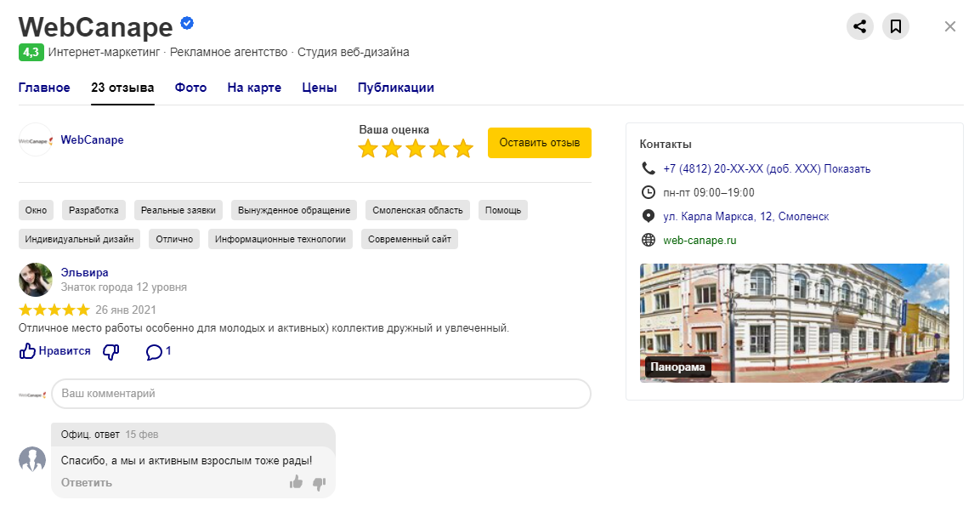Bookmark WebCanape with the save icon
980x523 pixels.
(896, 26)
